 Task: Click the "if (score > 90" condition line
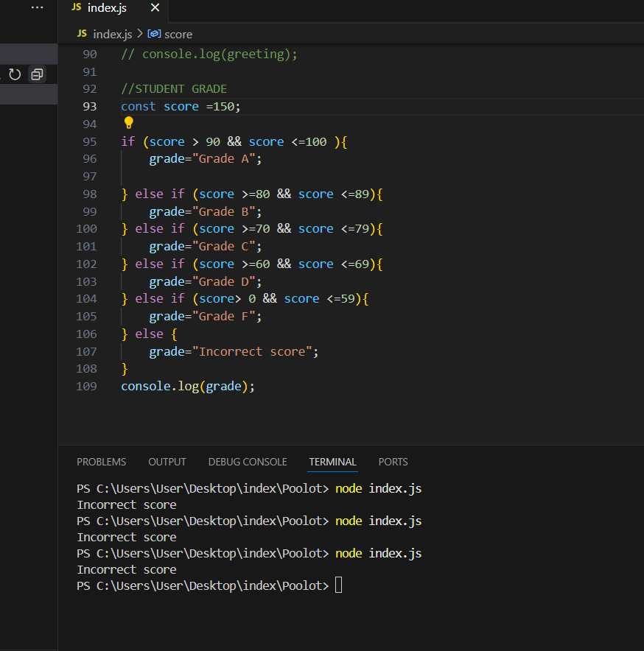[x=234, y=142]
